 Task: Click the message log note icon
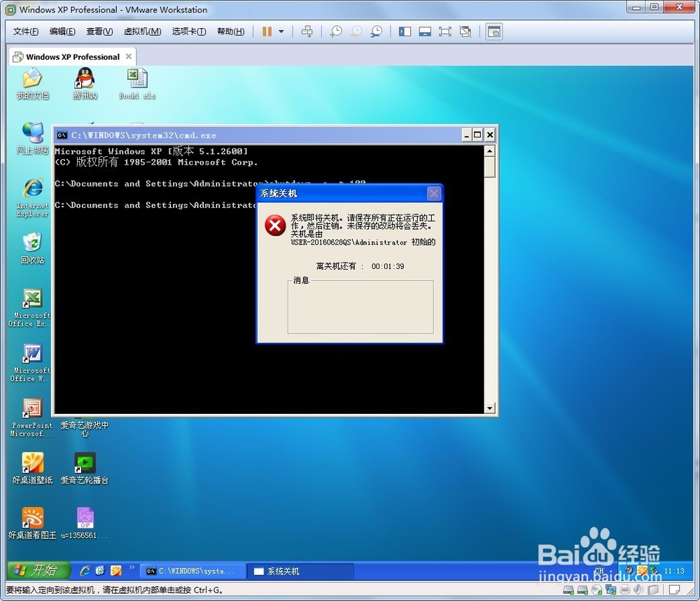pos(674,590)
